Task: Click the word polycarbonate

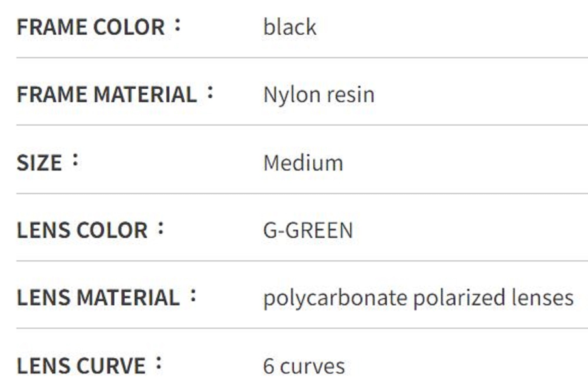Action: (335, 298)
